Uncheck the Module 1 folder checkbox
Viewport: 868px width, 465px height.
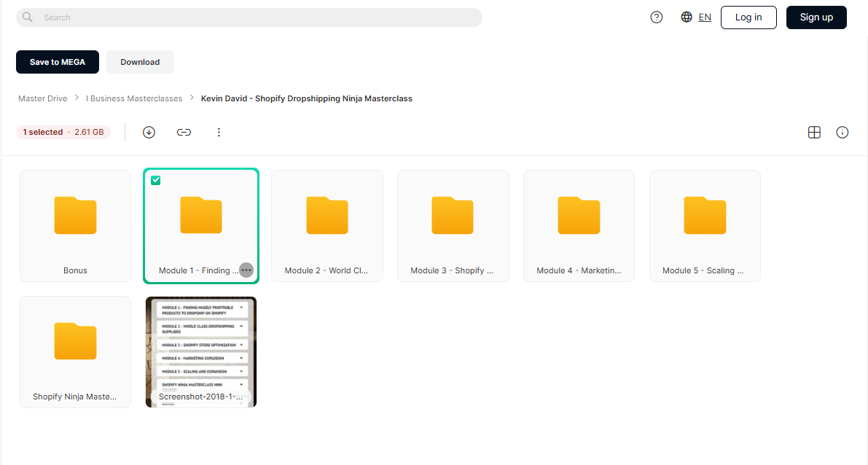coord(155,181)
